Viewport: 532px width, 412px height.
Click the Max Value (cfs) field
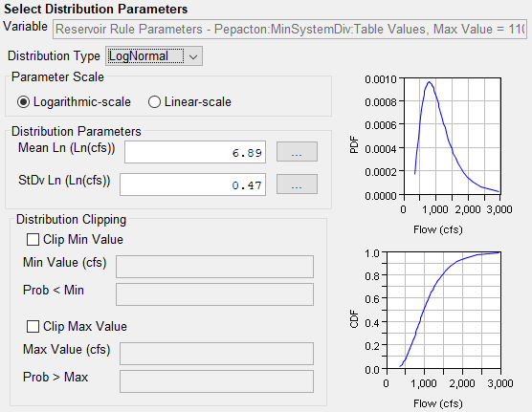[x=216, y=354]
